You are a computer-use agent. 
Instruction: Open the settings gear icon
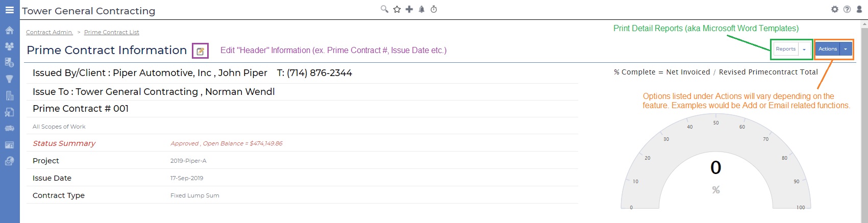(835, 9)
